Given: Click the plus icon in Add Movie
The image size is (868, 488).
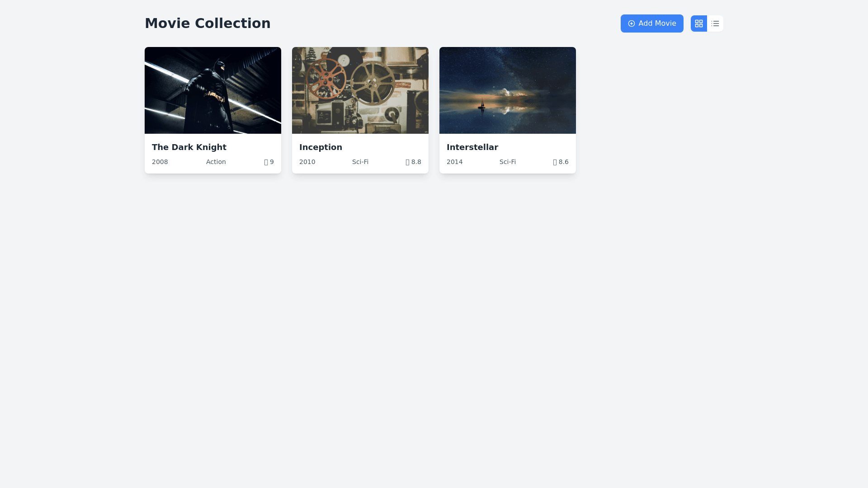Looking at the screenshot, I should click(x=631, y=23).
